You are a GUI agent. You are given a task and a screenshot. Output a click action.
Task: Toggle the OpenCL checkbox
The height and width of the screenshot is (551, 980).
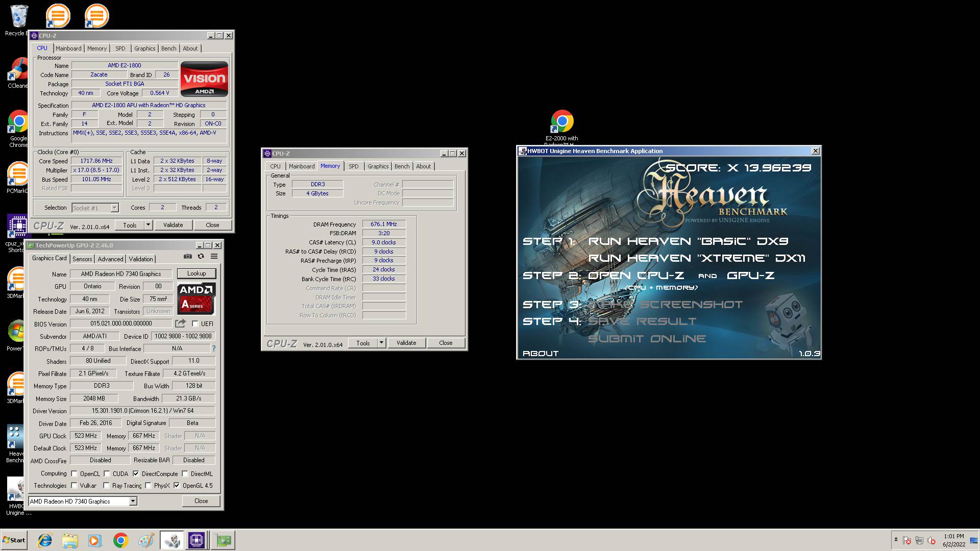tap(74, 473)
